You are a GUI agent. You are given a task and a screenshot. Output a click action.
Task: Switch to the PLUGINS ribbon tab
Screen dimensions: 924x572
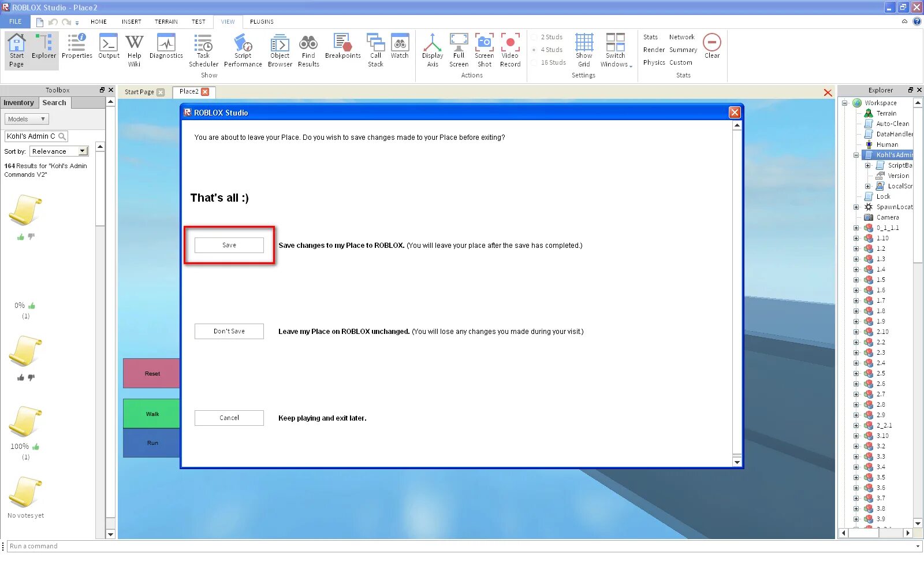tap(262, 21)
